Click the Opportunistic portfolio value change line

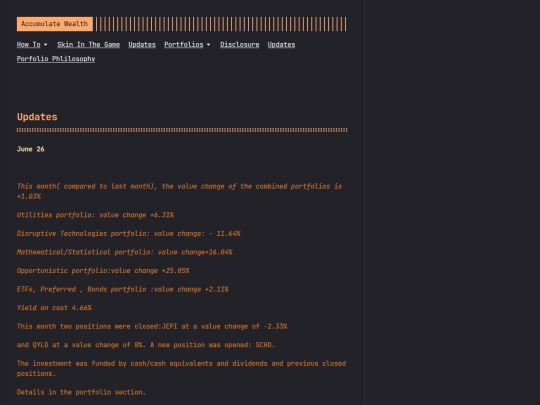pos(103,271)
